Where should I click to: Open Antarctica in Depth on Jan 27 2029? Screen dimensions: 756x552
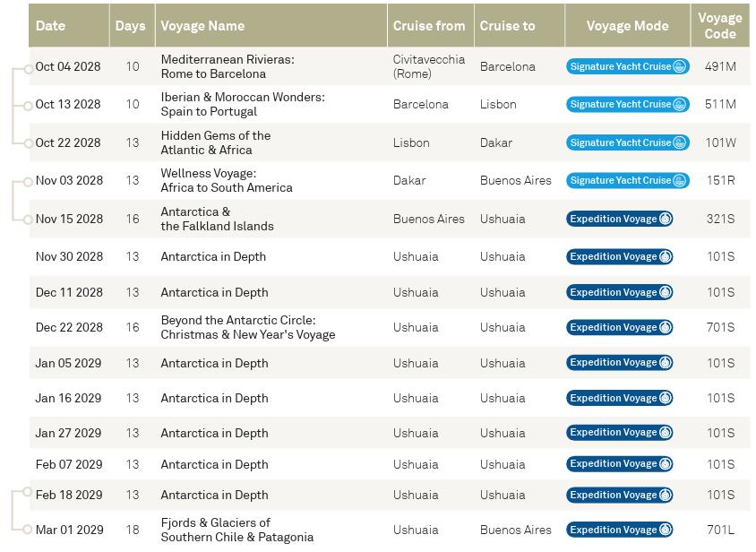(215, 433)
